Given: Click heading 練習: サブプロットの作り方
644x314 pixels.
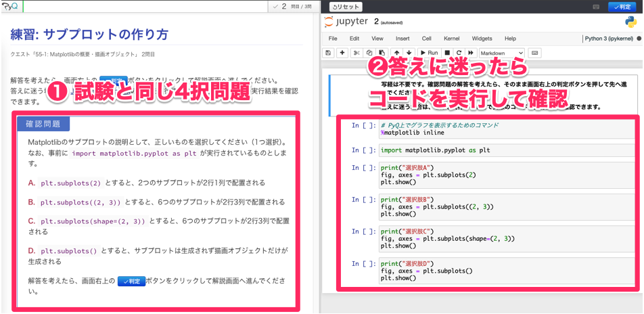Looking at the screenshot, I should 91,35.
